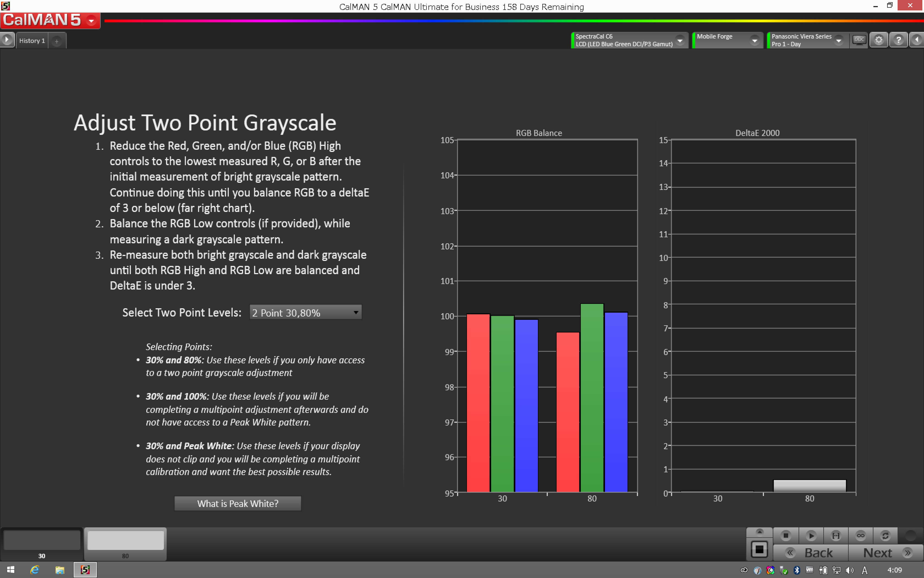
Task: Expand the pattern window up arrow
Action: [760, 532]
